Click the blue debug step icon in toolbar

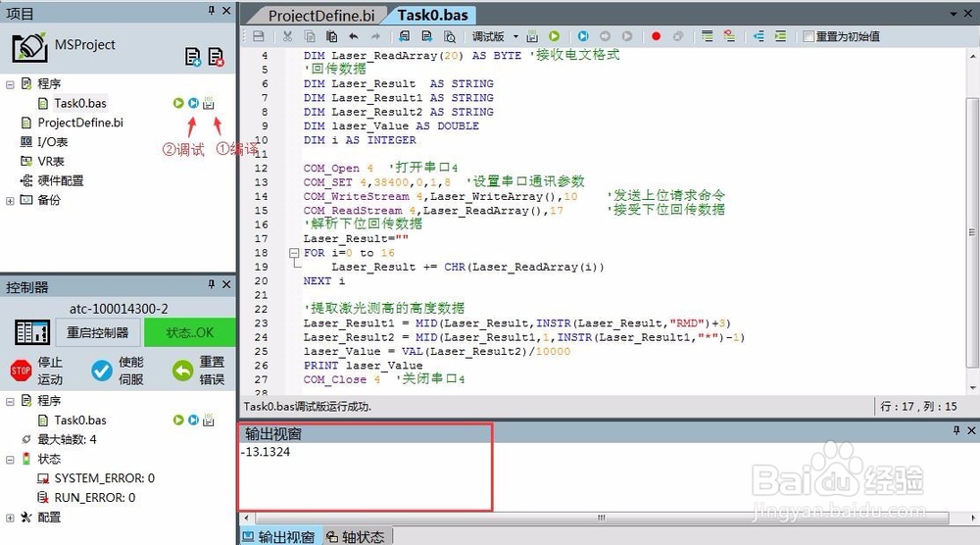[583, 36]
